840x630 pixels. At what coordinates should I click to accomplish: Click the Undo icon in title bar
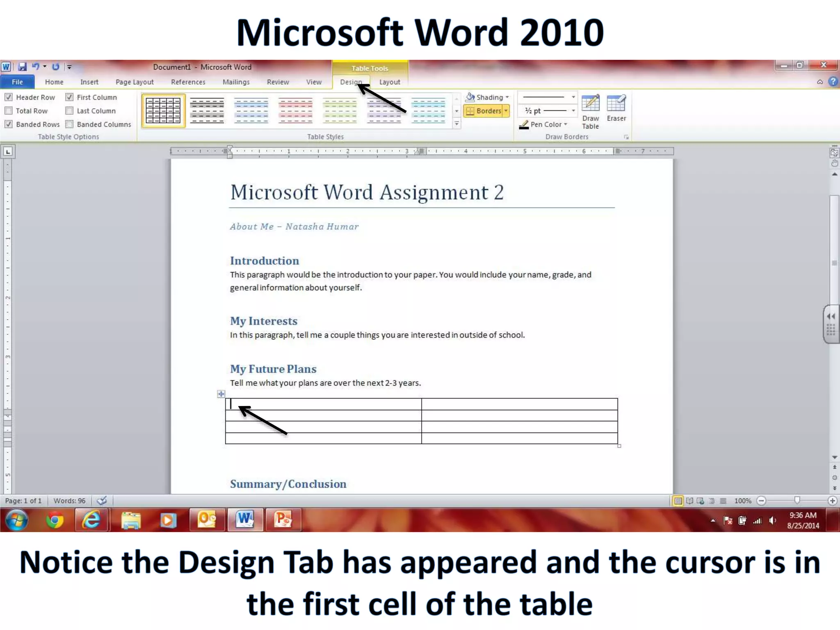pyautogui.click(x=36, y=66)
